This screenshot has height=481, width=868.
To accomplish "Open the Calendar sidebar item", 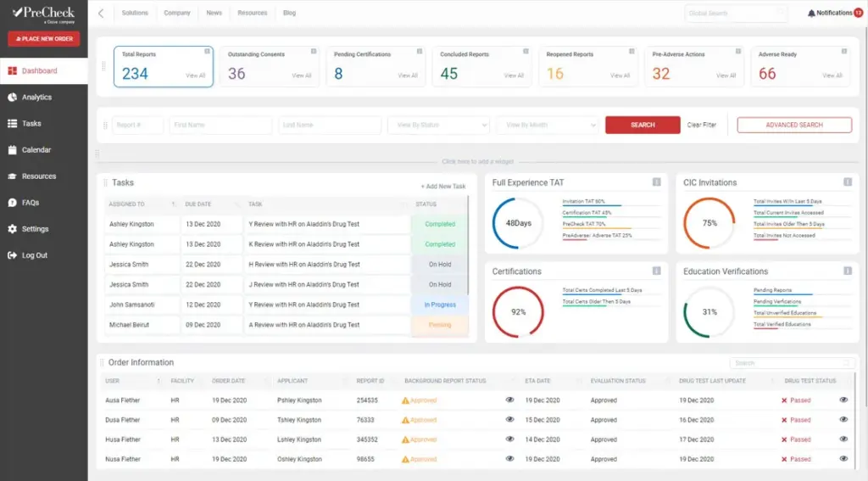I will (36, 150).
